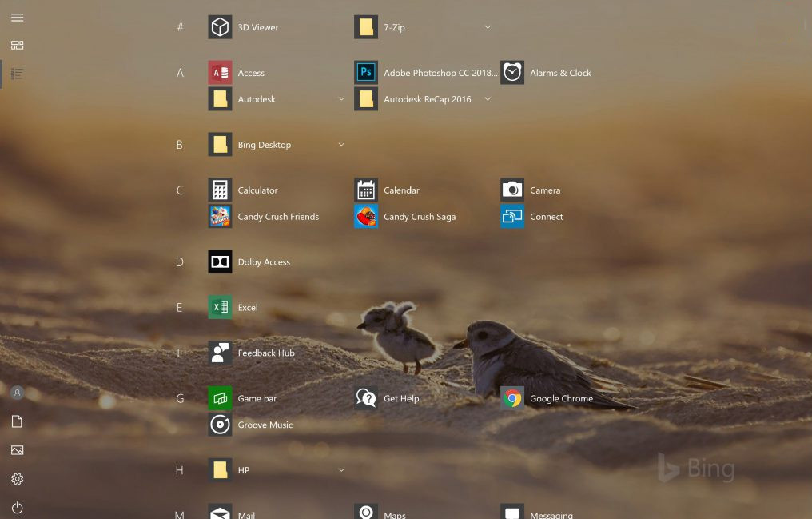812x519 pixels.
Task: Expand the HP folder chevron
Action: [x=341, y=470]
